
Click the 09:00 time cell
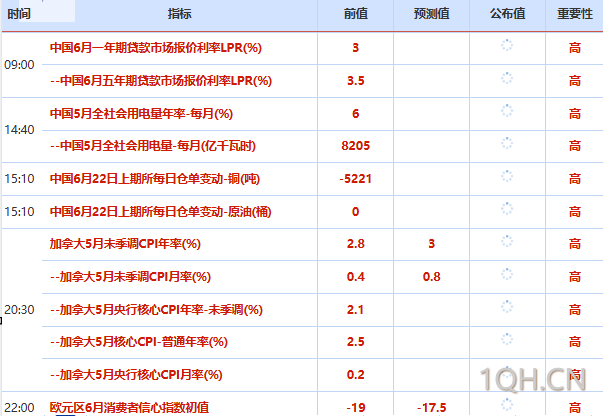tap(19, 65)
